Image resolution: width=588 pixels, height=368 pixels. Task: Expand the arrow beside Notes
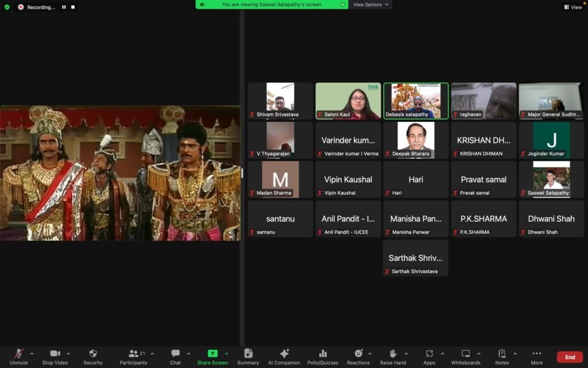(515, 354)
